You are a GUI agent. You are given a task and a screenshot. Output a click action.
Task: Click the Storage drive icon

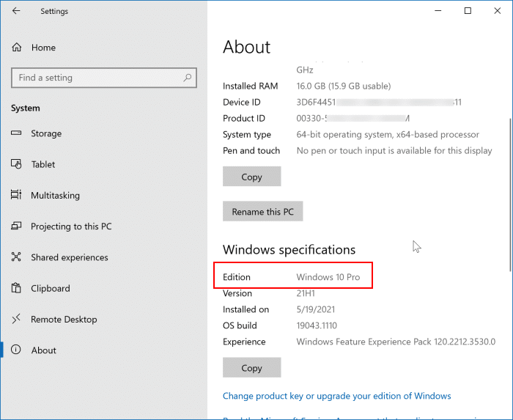[16, 133]
